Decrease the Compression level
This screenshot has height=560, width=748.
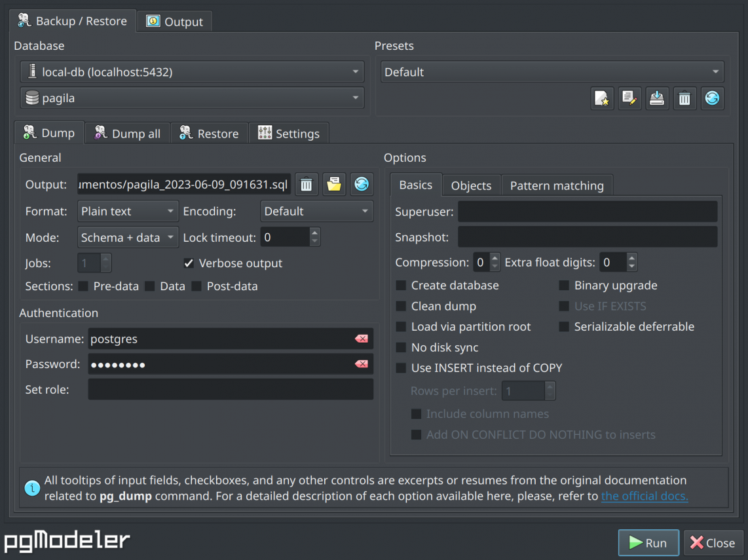tap(495, 267)
